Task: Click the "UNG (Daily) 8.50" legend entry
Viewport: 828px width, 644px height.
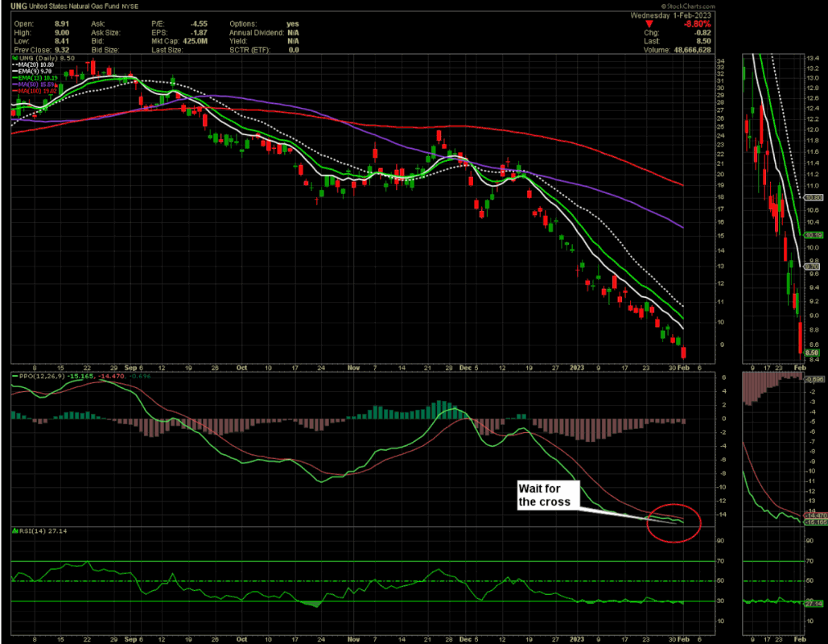Action: click(x=47, y=58)
